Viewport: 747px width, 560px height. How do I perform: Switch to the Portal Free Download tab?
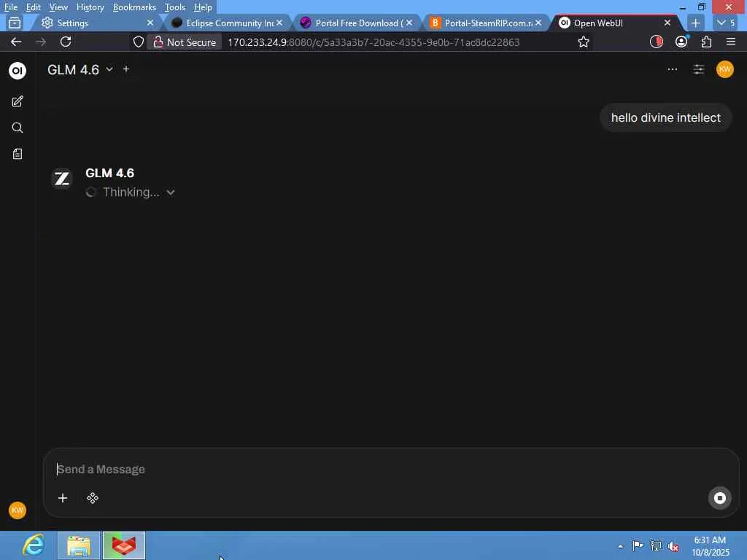click(355, 23)
